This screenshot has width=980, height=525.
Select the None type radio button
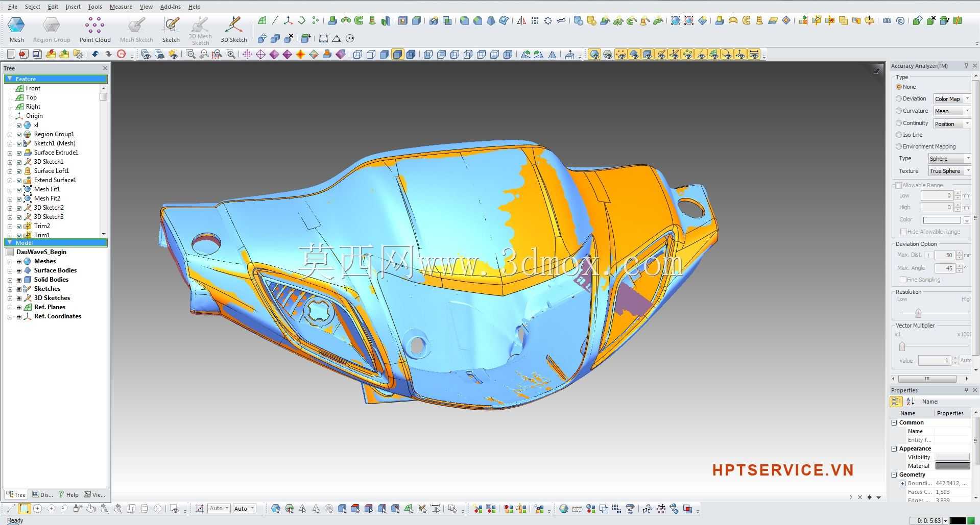click(899, 87)
